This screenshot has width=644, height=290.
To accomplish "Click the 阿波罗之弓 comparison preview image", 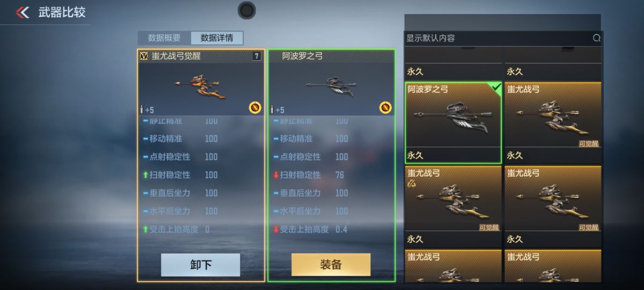I will (x=331, y=87).
